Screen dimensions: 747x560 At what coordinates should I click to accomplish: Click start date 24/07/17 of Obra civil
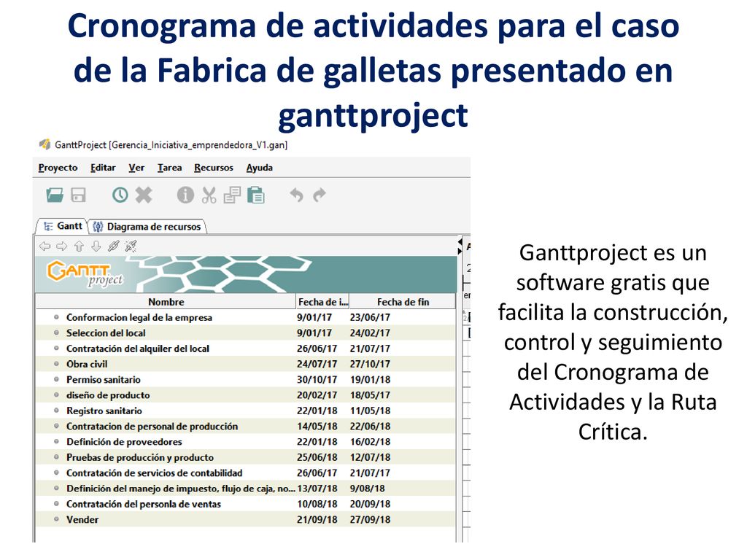click(x=317, y=365)
